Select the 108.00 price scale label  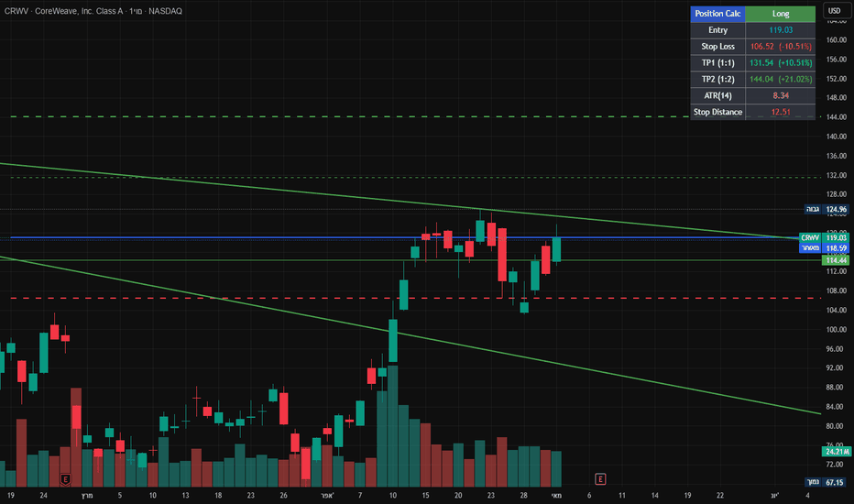[836, 290]
